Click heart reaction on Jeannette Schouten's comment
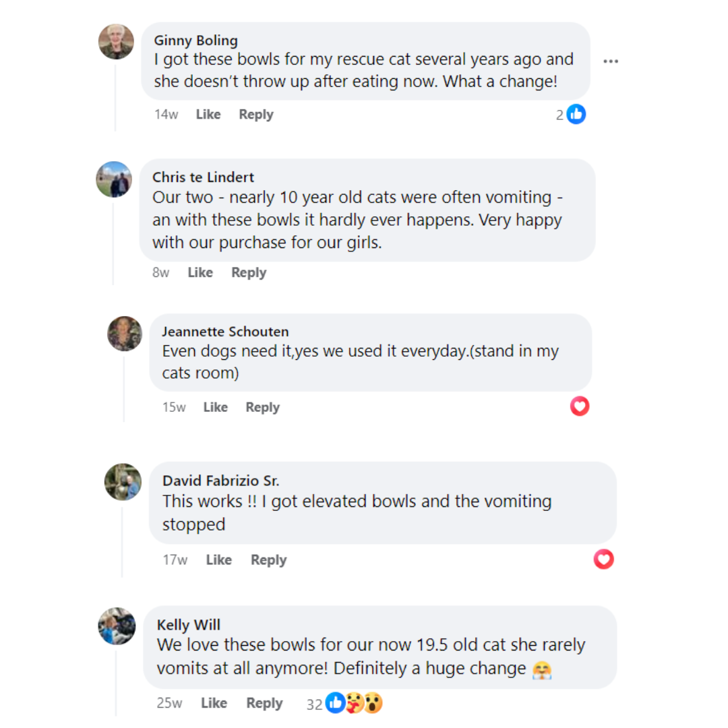Viewport: 728px width, 728px height. [x=580, y=406]
